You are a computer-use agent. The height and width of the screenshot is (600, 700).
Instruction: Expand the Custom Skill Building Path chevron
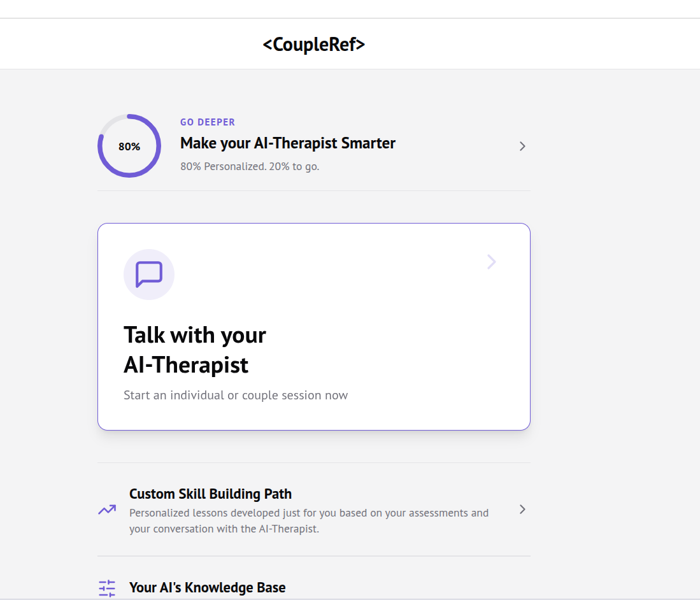tap(522, 510)
